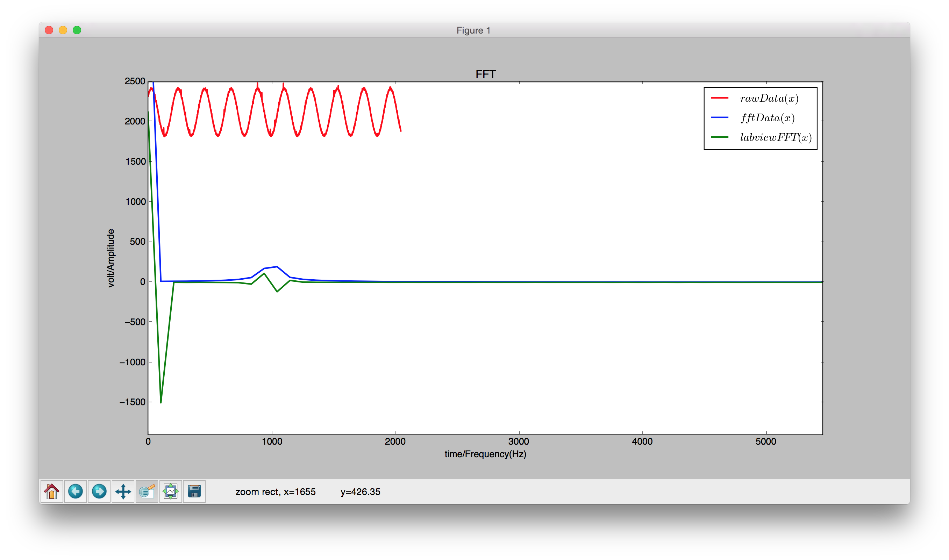Click y-axis tick label 2500
This screenshot has width=949, height=560.
coord(135,81)
